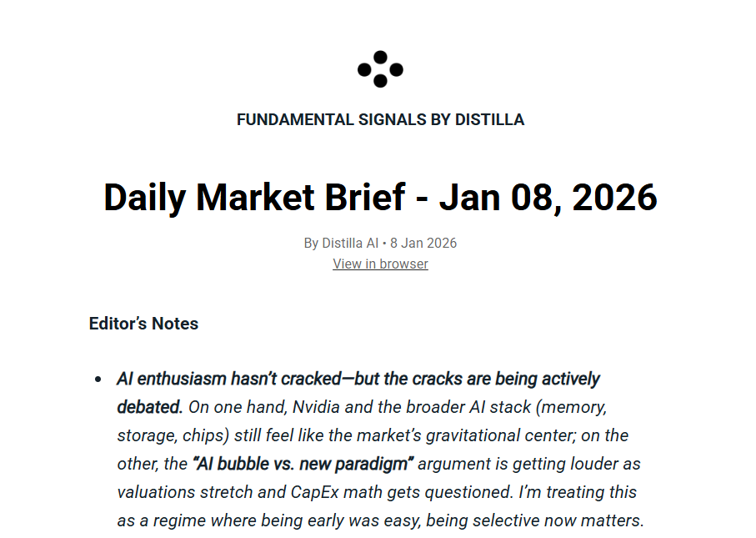The image size is (756, 538).
Task: Click the Distilla four-dot logo
Action: (380, 69)
